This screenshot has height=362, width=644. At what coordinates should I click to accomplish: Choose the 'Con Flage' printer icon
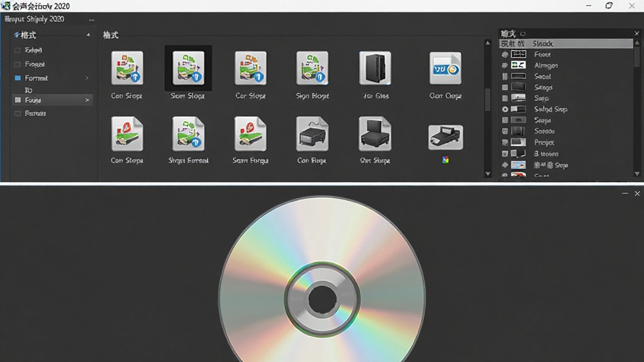(x=312, y=134)
